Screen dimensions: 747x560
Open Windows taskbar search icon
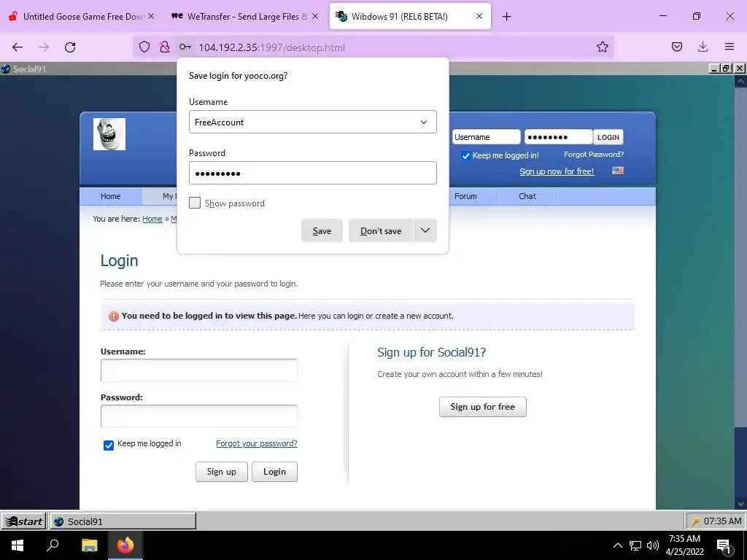click(53, 545)
